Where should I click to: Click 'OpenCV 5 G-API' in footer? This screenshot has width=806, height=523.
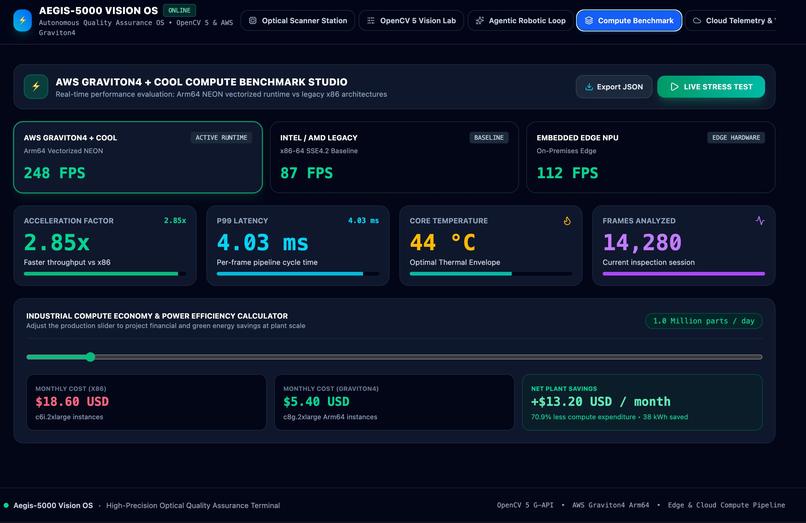pyautogui.click(x=525, y=506)
